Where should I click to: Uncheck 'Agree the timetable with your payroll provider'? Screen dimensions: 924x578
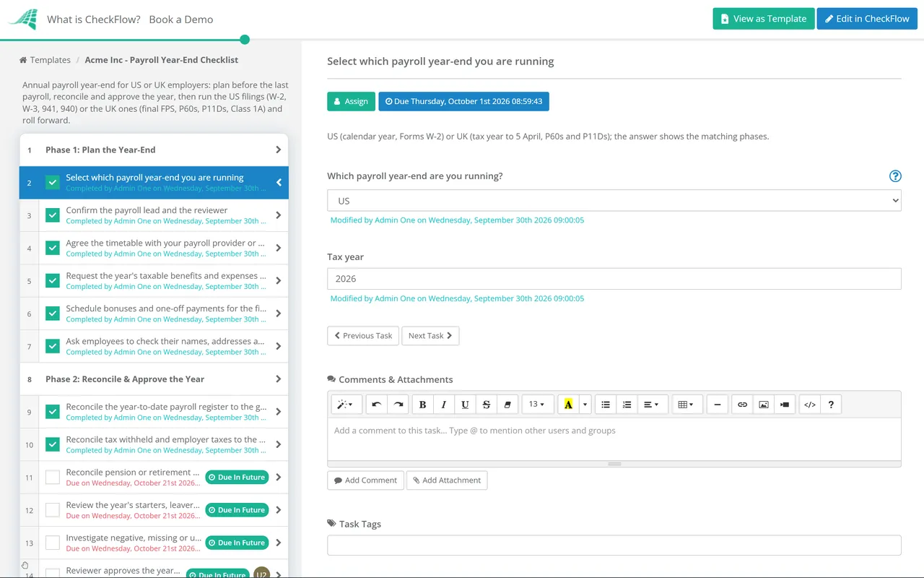[53, 248]
